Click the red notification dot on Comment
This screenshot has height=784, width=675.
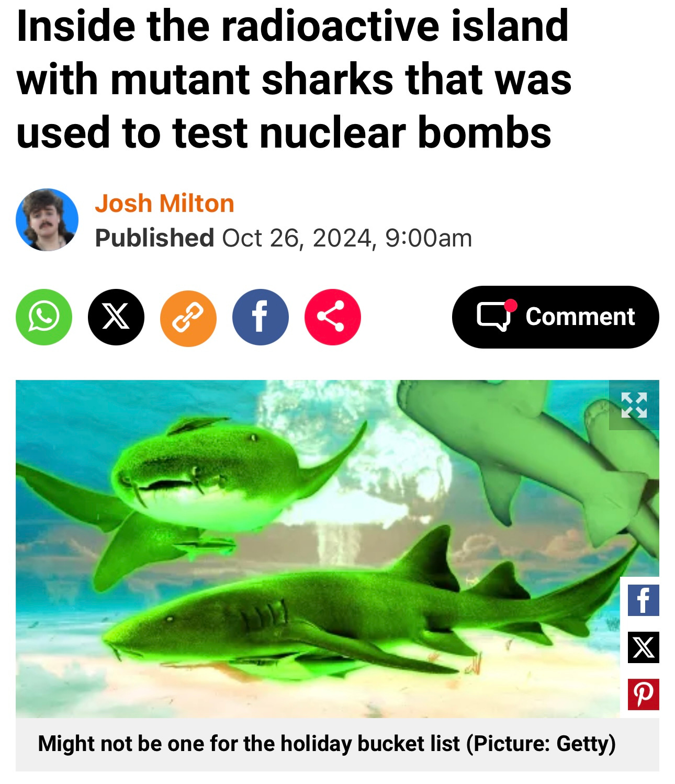pyautogui.click(x=511, y=306)
